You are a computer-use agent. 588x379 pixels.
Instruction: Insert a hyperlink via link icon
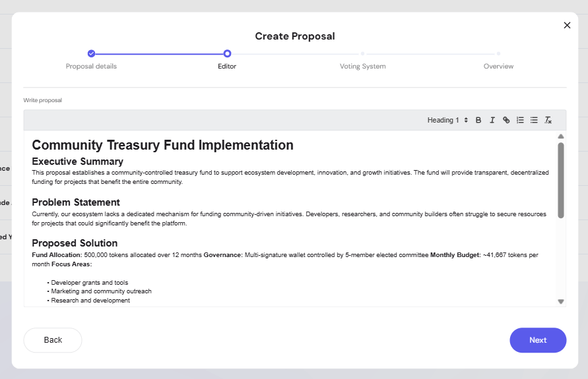tap(506, 120)
